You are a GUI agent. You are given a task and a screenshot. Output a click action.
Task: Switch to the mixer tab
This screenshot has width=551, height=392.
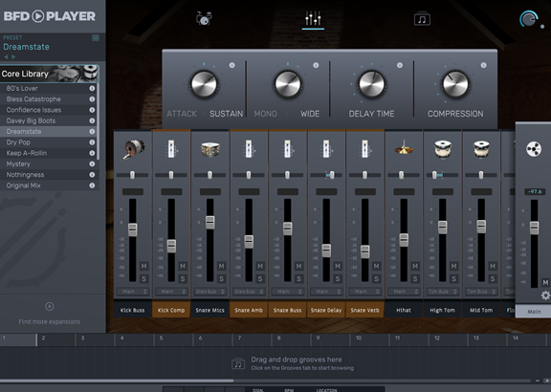pyautogui.click(x=313, y=18)
